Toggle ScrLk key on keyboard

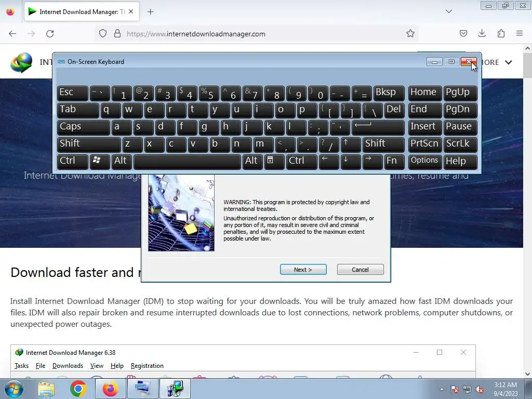pos(460,144)
